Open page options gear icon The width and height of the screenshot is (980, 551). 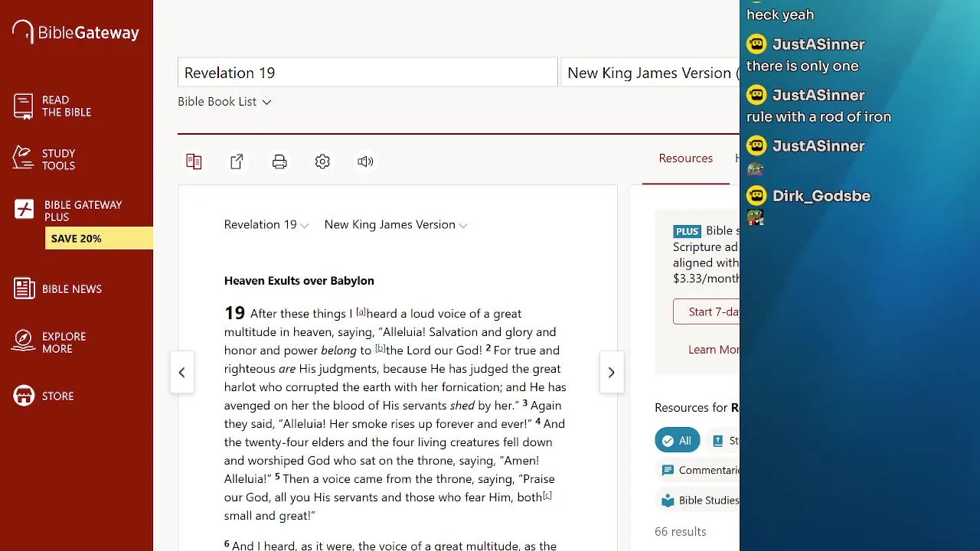(x=322, y=161)
